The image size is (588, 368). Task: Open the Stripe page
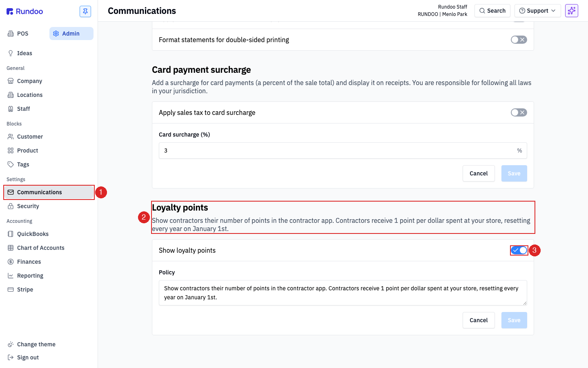click(x=49, y=289)
